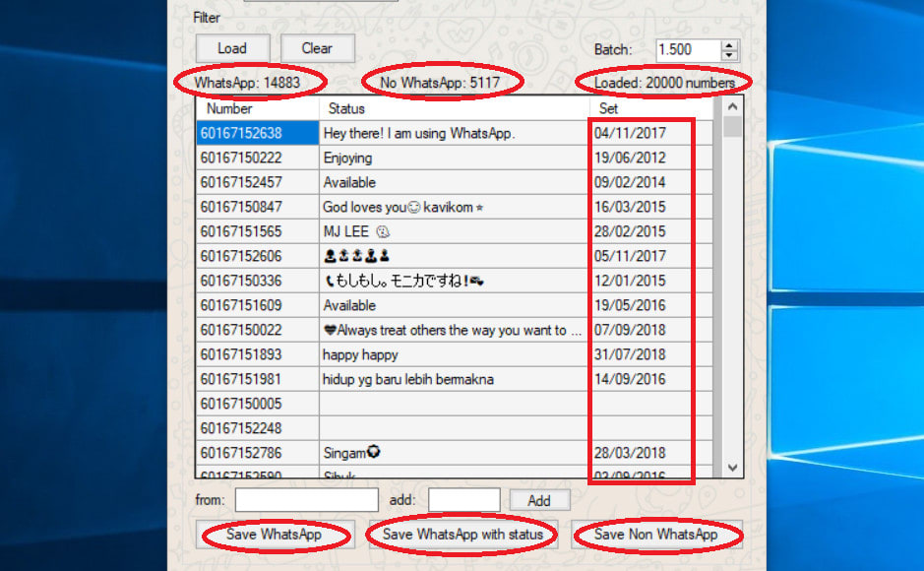Click the date 28/03/2018
Viewport: 924px width, 571px height.
click(630, 453)
